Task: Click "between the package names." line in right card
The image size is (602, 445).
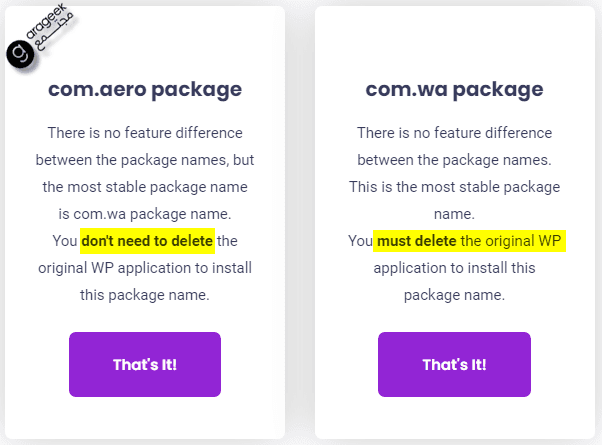Action: click(x=454, y=160)
